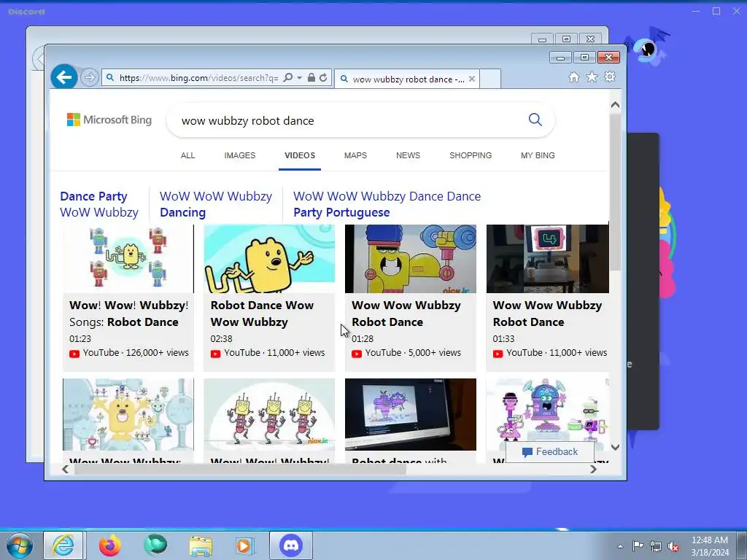The height and width of the screenshot is (560, 747).
Task: Open the green globe browser taskbar icon
Action: click(155, 545)
